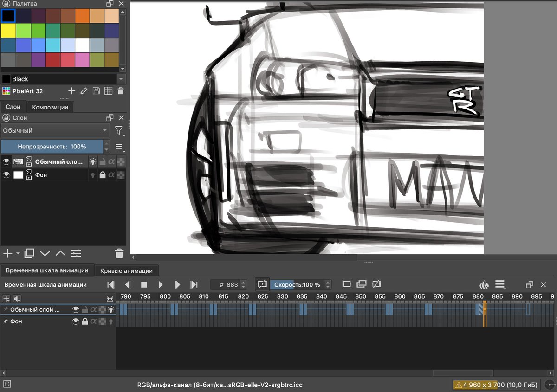Viewport: 557px width, 392px height.
Task: Click the Непрозрачность 100% opacity slider
Action: tap(52, 147)
